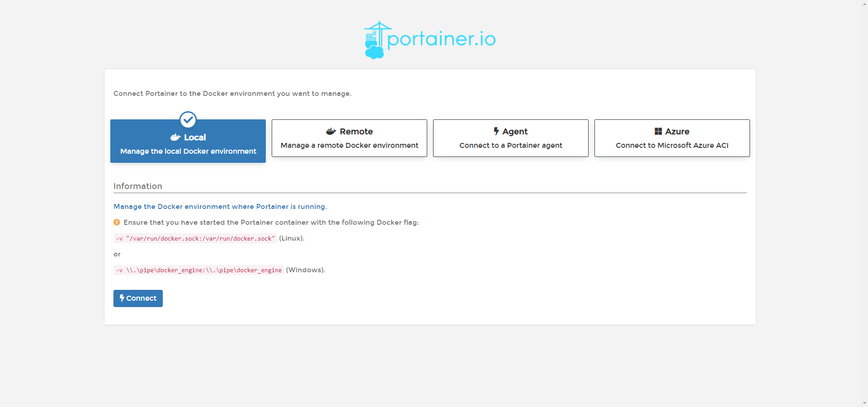
Task: Click the lightning bolt icon beside Agent
Action: [x=496, y=131]
